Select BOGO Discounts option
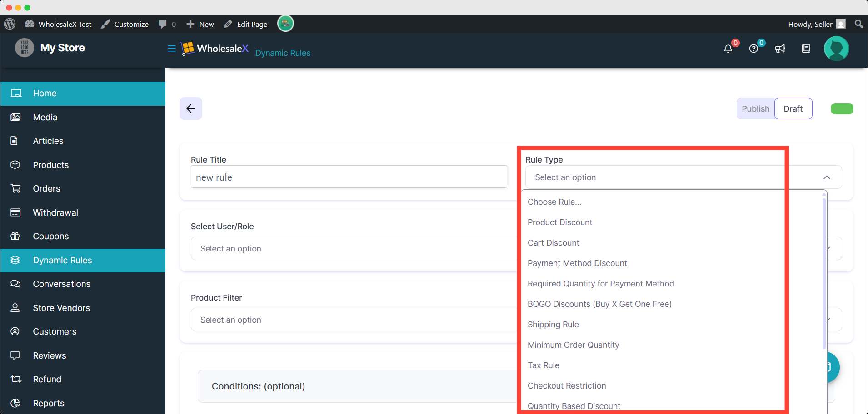This screenshot has width=868, height=414. 673,304
